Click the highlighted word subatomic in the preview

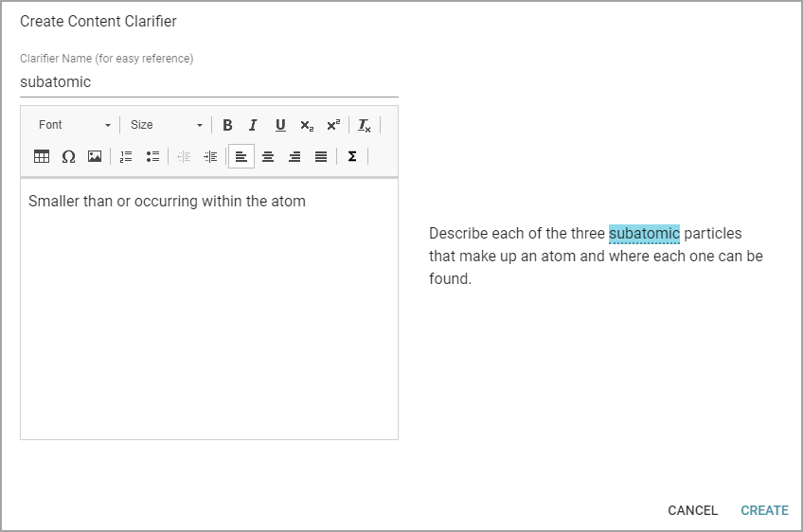coord(644,234)
